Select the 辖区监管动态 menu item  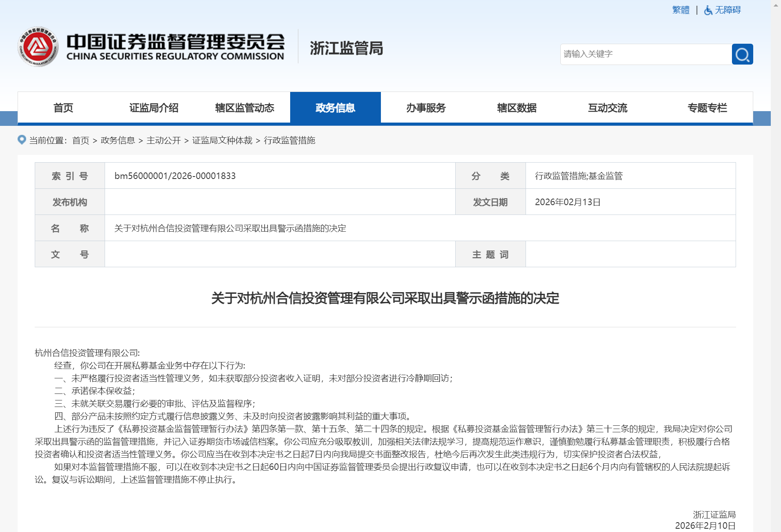tap(244, 108)
